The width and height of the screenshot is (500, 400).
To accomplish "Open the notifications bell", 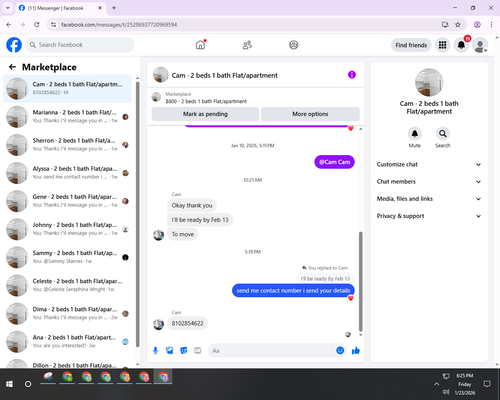I will pyautogui.click(x=461, y=45).
